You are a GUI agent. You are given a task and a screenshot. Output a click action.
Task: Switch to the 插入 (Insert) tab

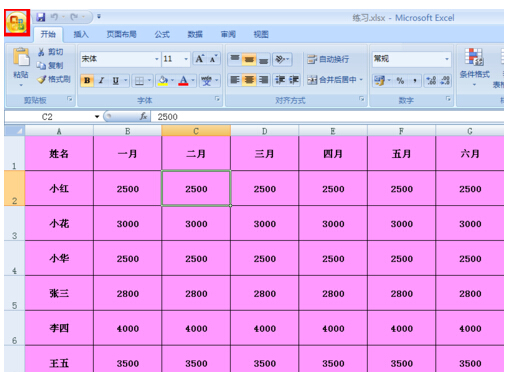81,34
